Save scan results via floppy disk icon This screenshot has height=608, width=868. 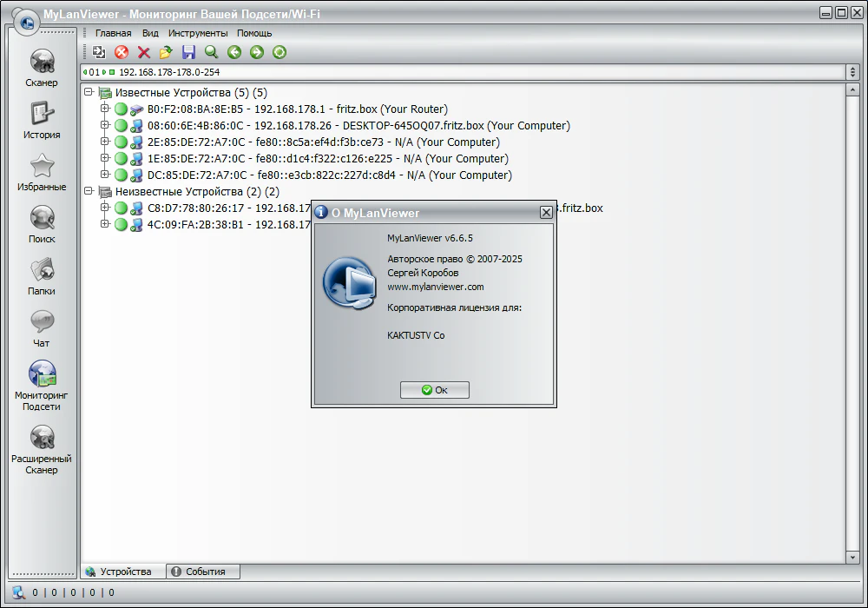click(x=188, y=52)
